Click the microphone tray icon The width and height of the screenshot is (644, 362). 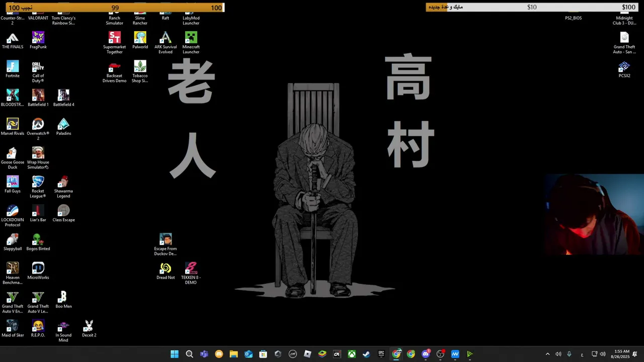pyautogui.click(x=569, y=354)
